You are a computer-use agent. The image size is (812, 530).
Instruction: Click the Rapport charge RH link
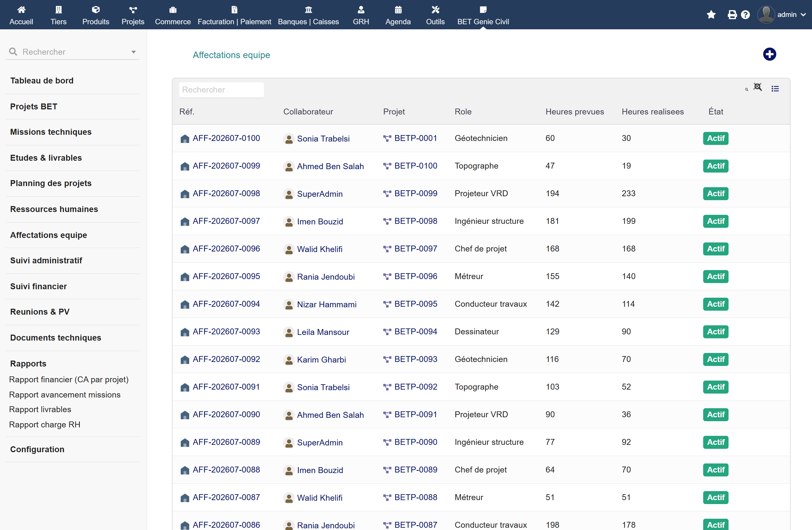[45, 425]
